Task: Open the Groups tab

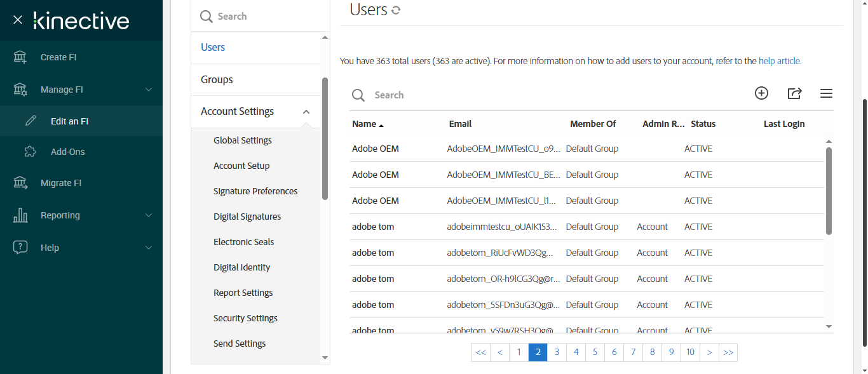Action: [x=217, y=79]
